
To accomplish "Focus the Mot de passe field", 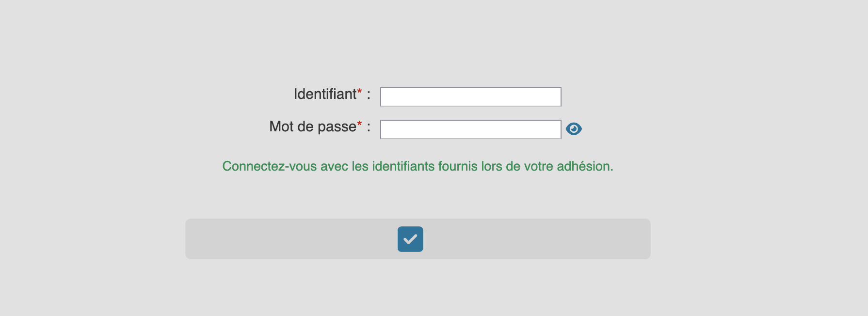I will click(x=471, y=129).
